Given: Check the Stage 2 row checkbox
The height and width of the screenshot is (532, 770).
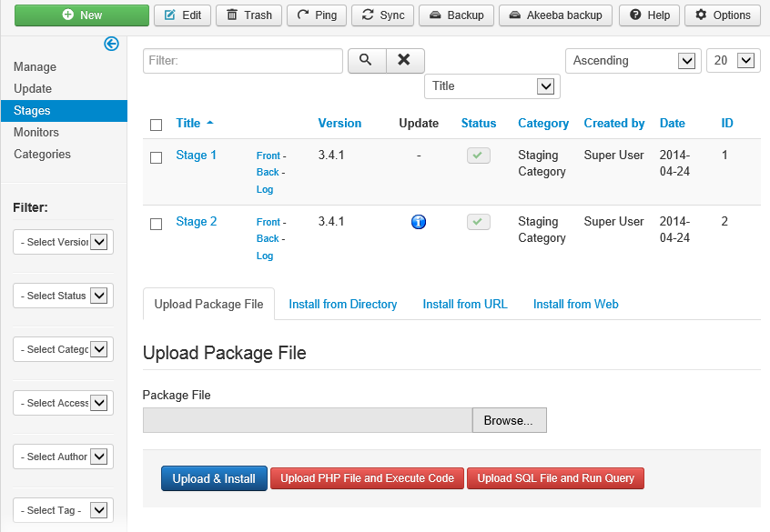Looking at the screenshot, I should click(156, 224).
